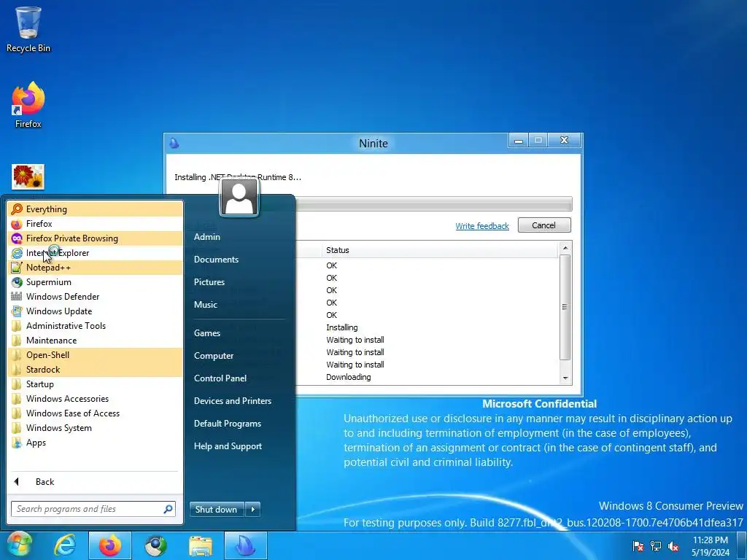Switch to Firefox taskbar button
This screenshot has width=747, height=560.
[110, 545]
